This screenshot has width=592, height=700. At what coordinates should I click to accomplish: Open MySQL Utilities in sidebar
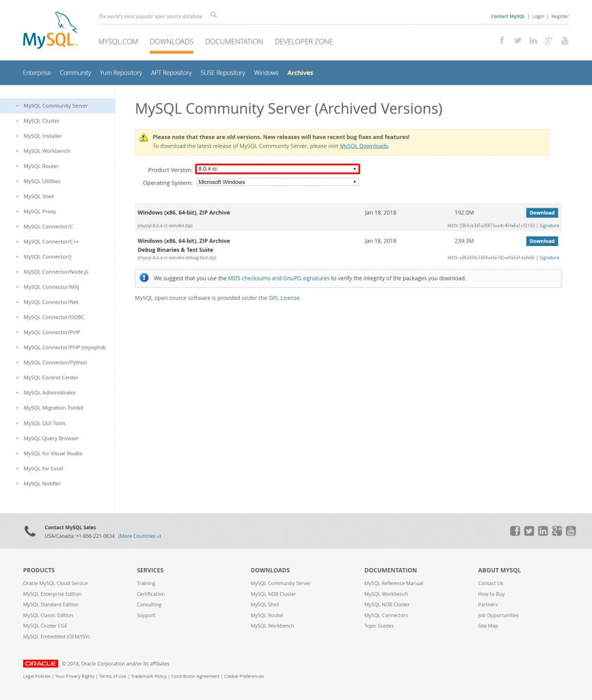[x=42, y=181]
